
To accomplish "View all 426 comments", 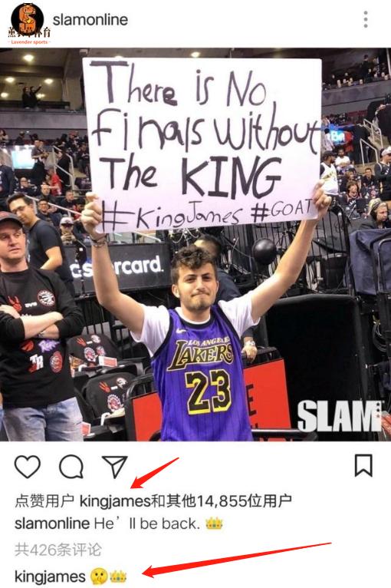I will coord(58,550).
